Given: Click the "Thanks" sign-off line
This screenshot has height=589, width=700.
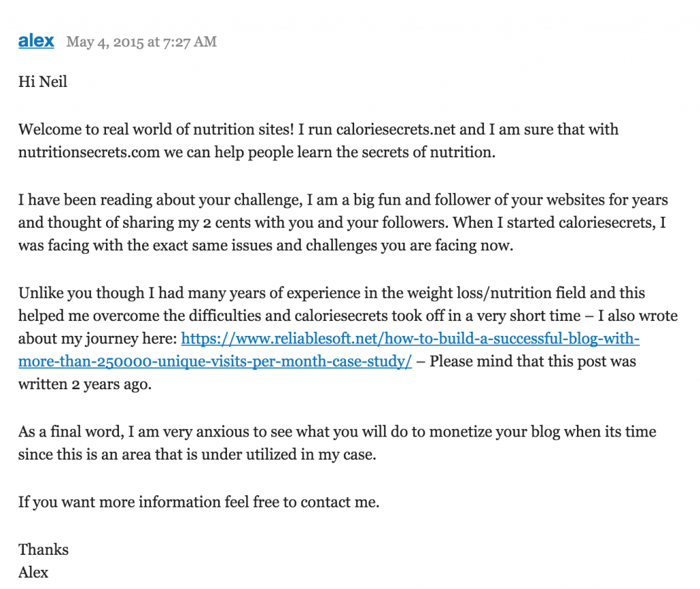Looking at the screenshot, I should [44, 549].
